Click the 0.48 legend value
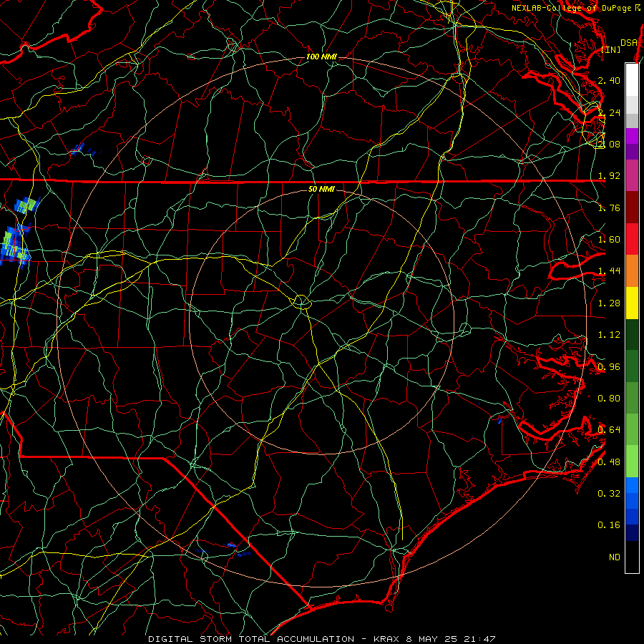The height and width of the screenshot is (644, 644). 609,462
